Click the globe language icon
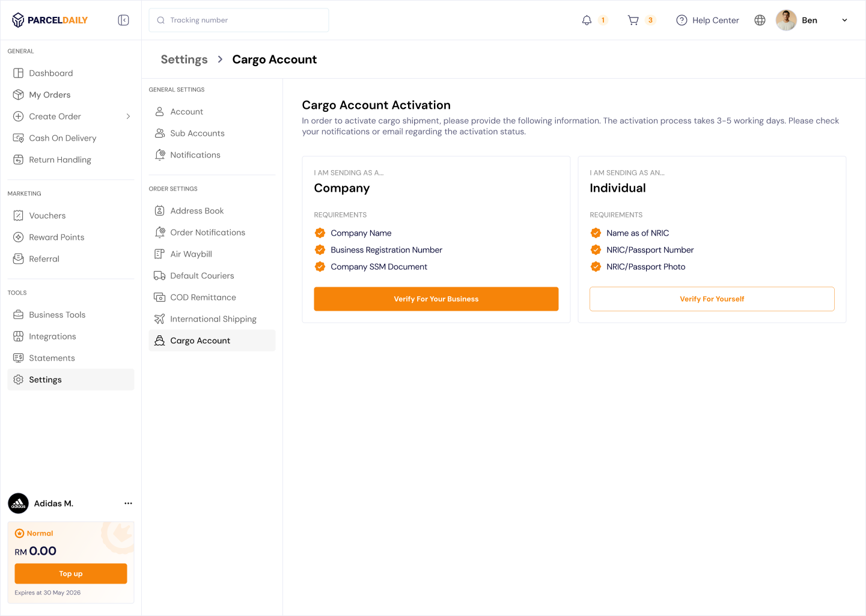This screenshot has width=866, height=616. pos(760,20)
